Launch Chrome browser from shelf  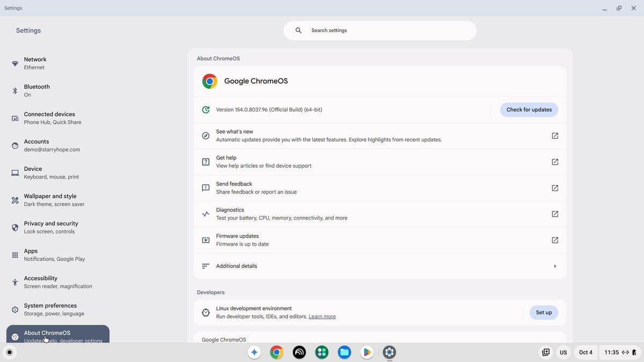click(277, 352)
